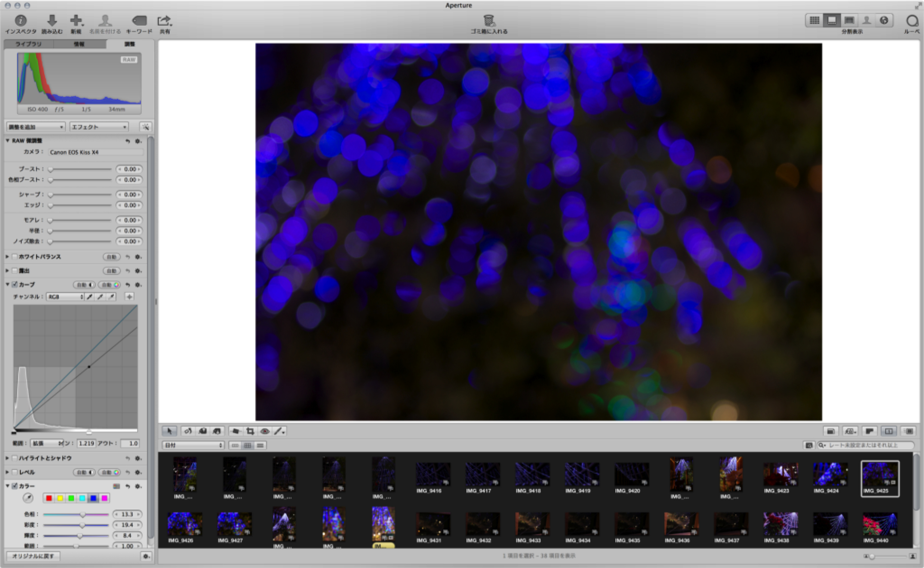The image size is (924, 568).
Task: Select the Crop tool in tool strip
Action: click(250, 431)
